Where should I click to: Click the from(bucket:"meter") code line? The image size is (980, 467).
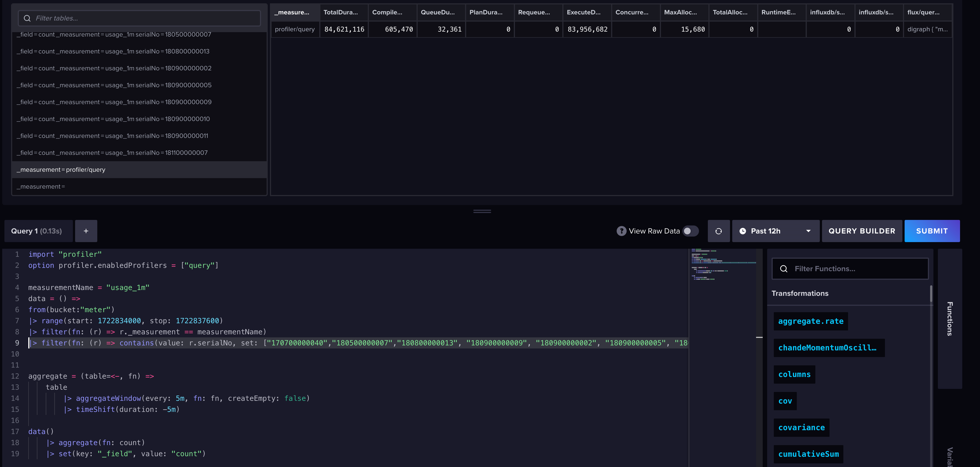pos(71,310)
